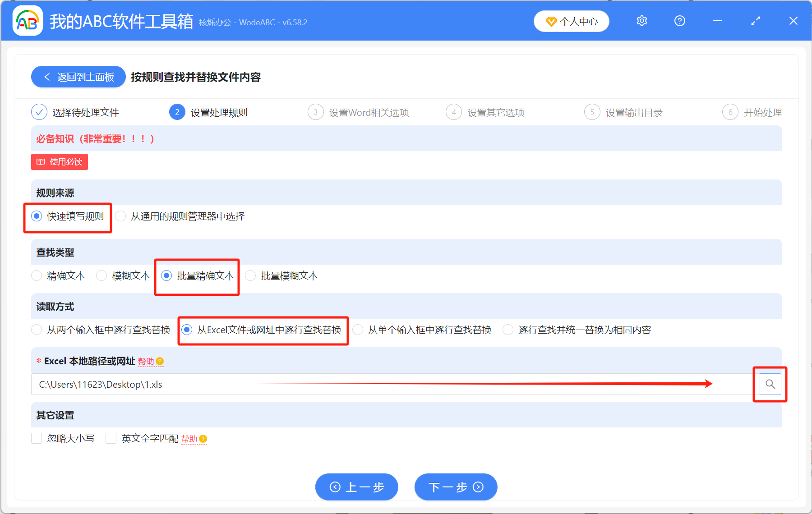This screenshot has height=514, width=812.
Task: Click the 下一步 button
Action: click(x=455, y=487)
